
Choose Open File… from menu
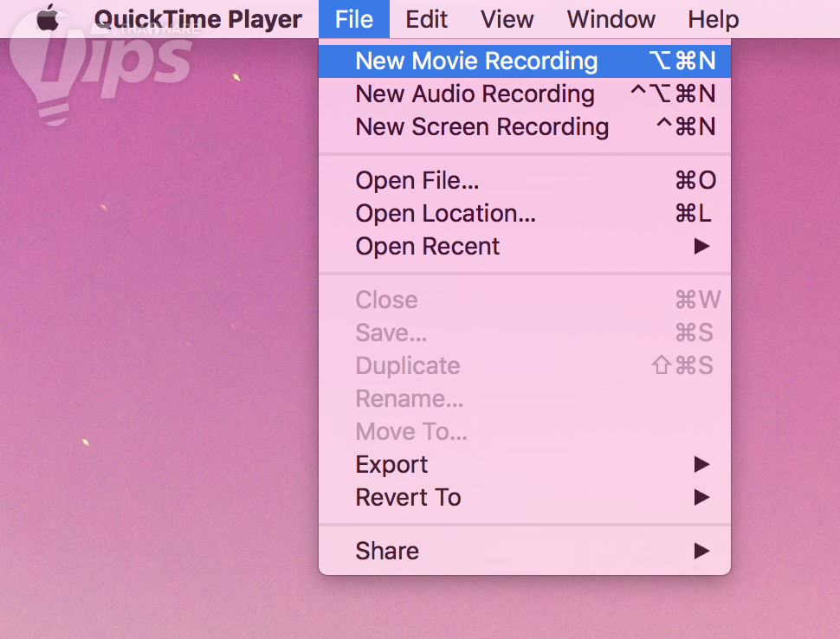417,181
